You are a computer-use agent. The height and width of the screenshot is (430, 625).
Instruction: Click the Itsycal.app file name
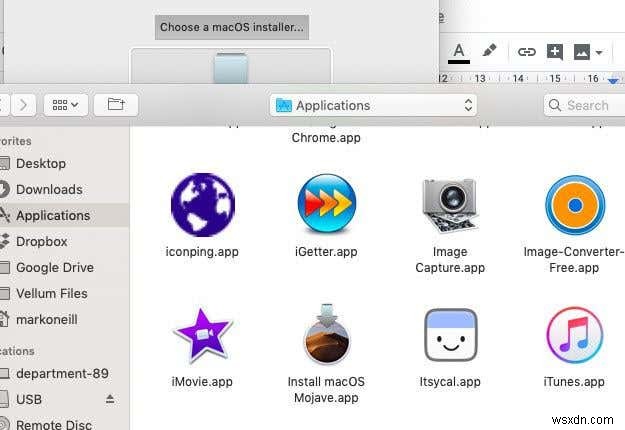(450, 382)
